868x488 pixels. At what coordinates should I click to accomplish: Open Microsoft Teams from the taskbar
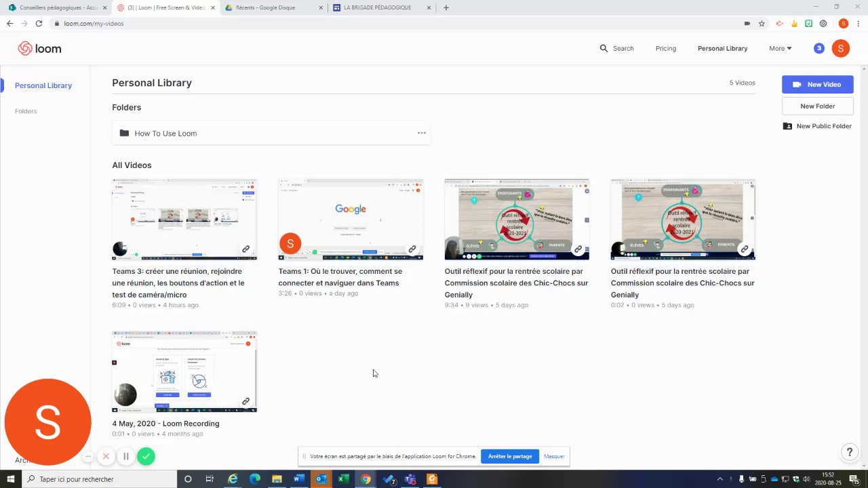coord(410,479)
